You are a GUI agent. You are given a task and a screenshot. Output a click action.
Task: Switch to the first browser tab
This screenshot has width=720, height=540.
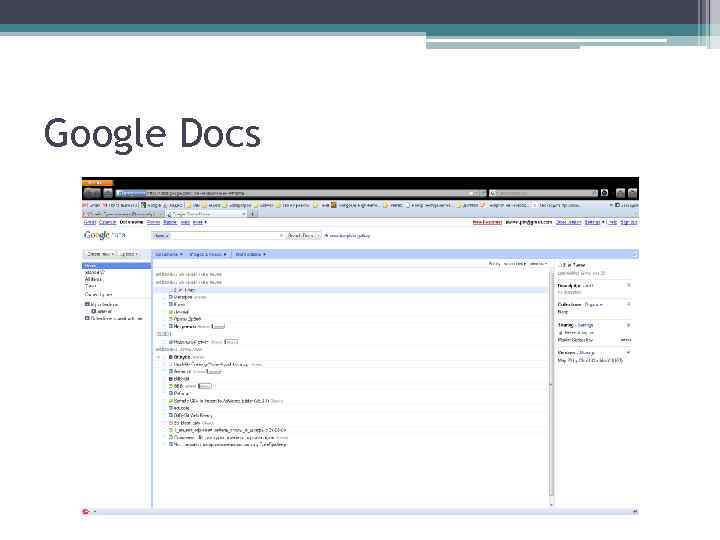(123, 214)
